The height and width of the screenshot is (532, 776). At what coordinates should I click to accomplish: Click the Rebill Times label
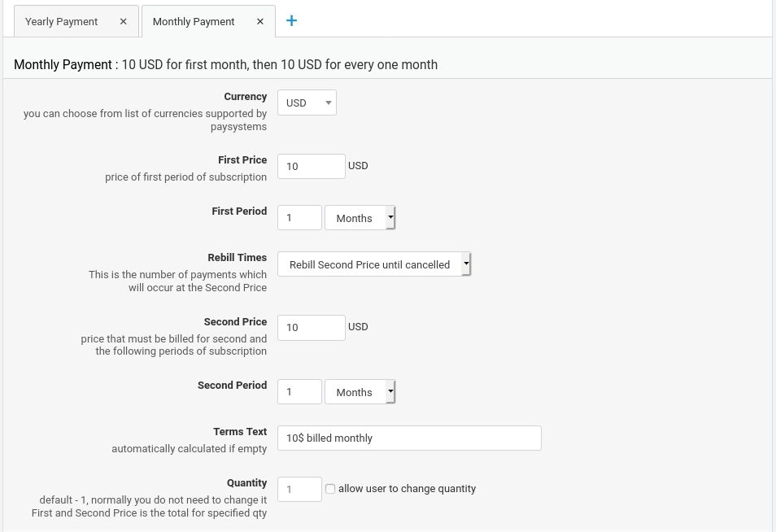coord(237,258)
